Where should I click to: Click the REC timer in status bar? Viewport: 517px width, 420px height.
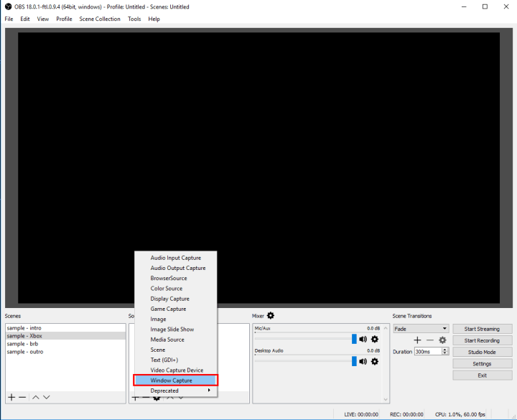click(406, 414)
